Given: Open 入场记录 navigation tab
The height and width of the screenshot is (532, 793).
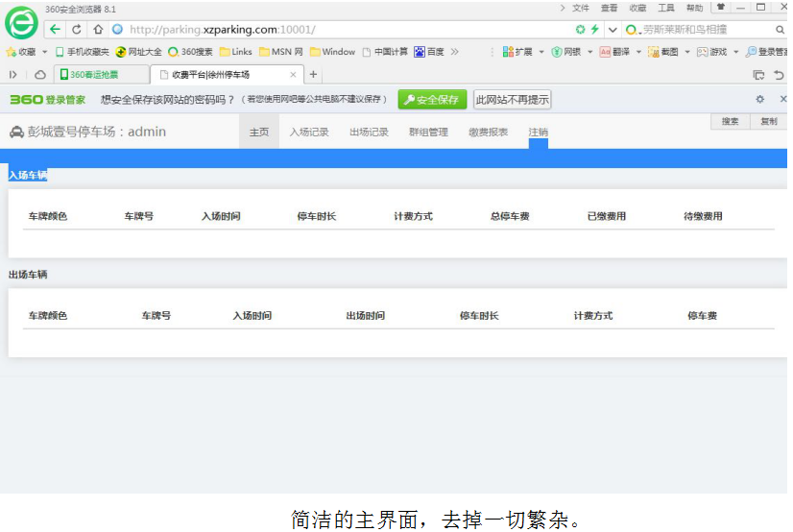Looking at the screenshot, I should click(x=309, y=132).
